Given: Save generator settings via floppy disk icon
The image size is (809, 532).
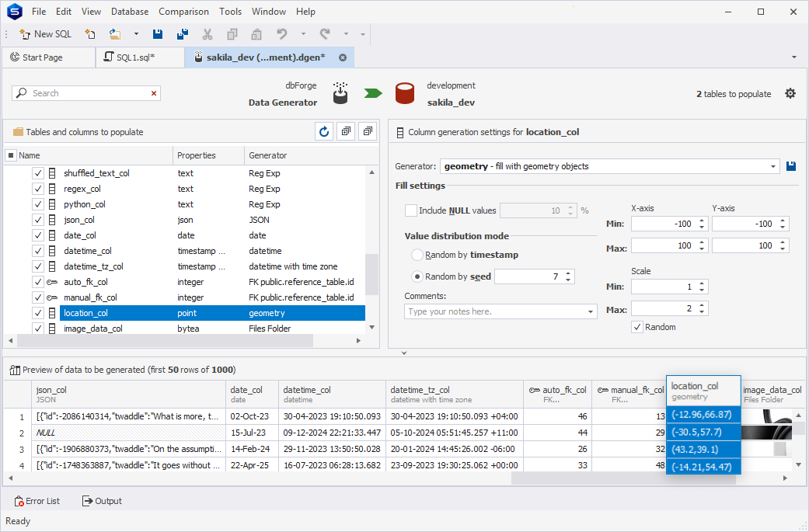Looking at the screenshot, I should coord(791,166).
